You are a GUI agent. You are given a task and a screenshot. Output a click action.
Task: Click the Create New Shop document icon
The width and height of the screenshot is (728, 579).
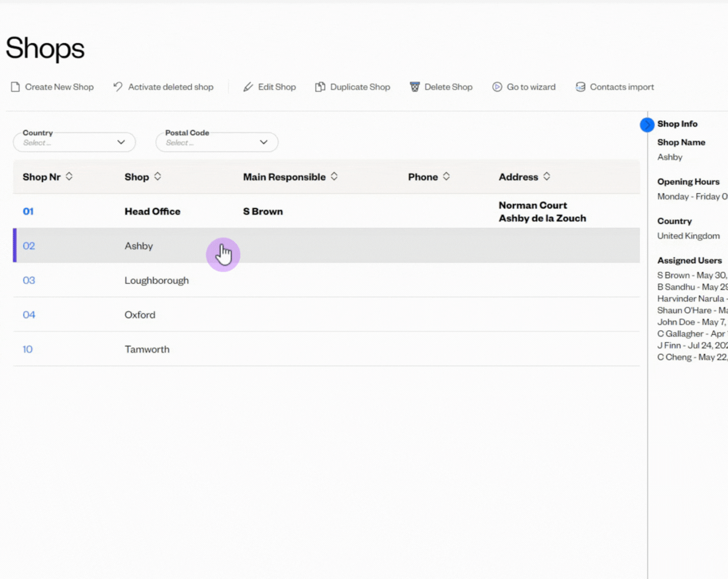pos(15,87)
